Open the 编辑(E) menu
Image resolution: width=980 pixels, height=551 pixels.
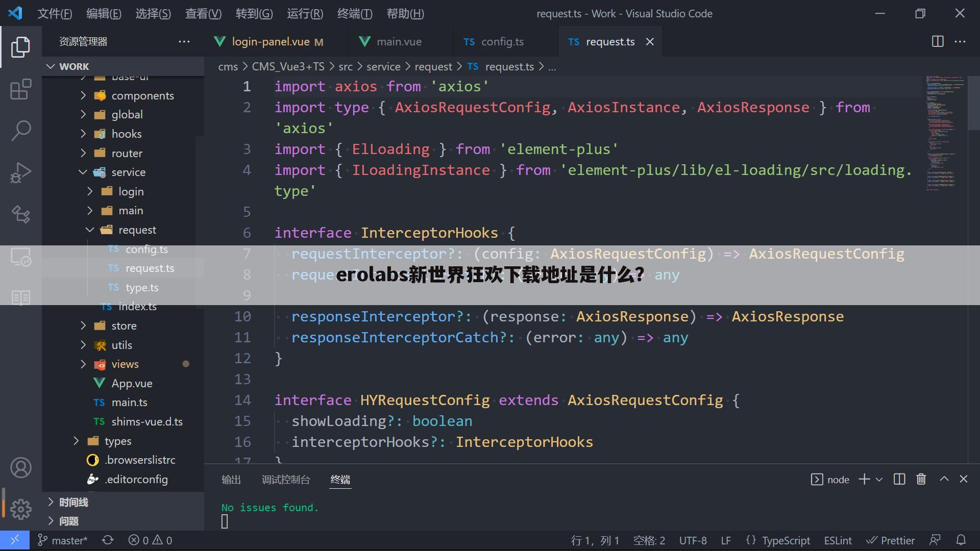pyautogui.click(x=104, y=14)
